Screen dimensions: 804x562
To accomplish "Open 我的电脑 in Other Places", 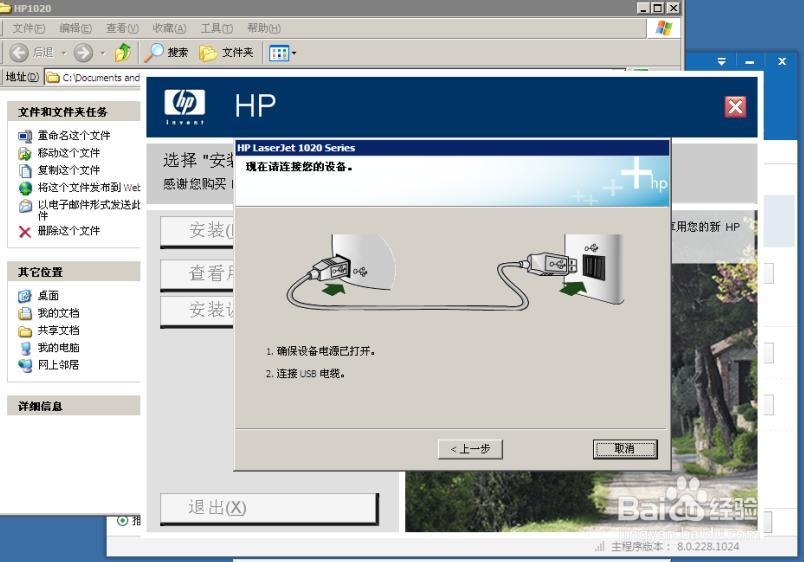I will [58, 348].
